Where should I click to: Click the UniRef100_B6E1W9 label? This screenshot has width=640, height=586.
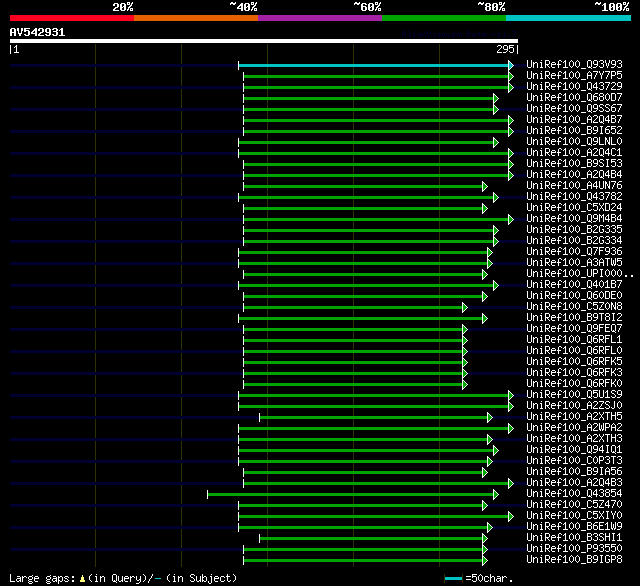tap(574, 527)
